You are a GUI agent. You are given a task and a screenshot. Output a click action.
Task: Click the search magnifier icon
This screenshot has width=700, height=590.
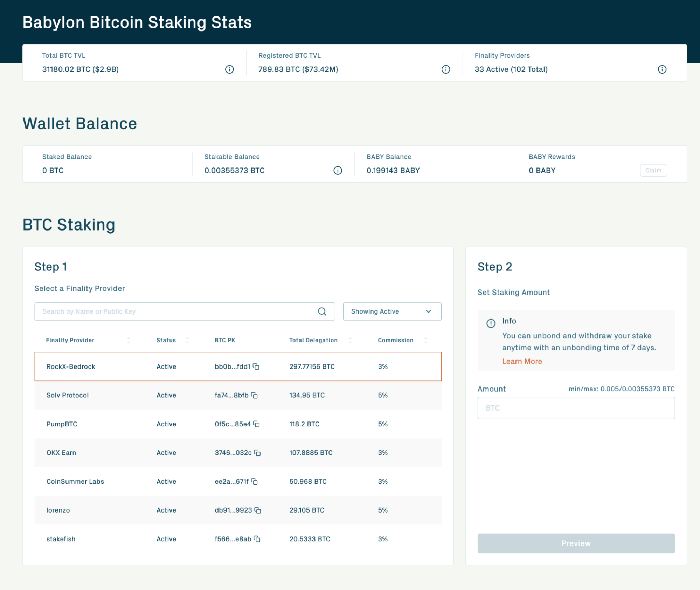coord(322,311)
